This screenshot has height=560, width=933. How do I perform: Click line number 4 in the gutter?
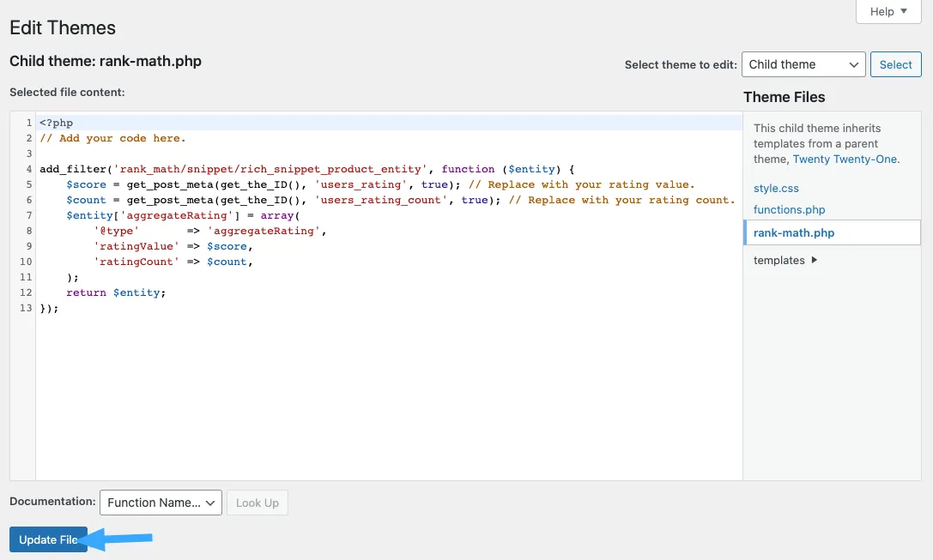pos(28,170)
